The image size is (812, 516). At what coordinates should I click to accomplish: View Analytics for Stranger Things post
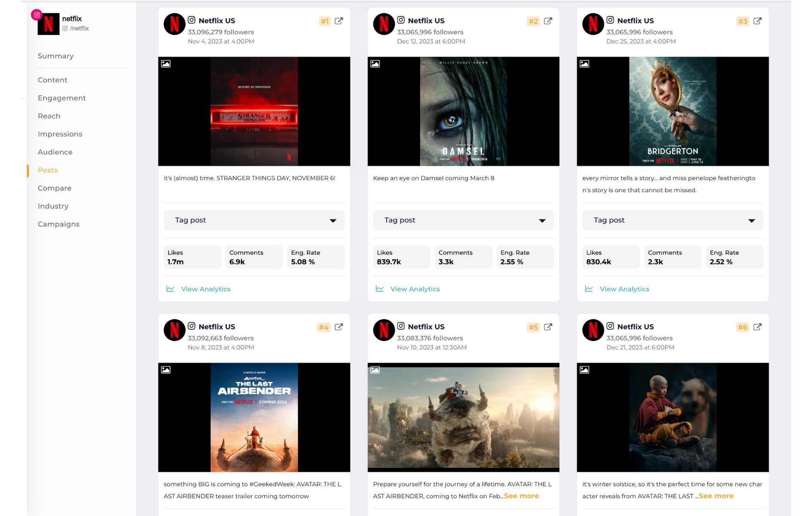click(x=206, y=289)
